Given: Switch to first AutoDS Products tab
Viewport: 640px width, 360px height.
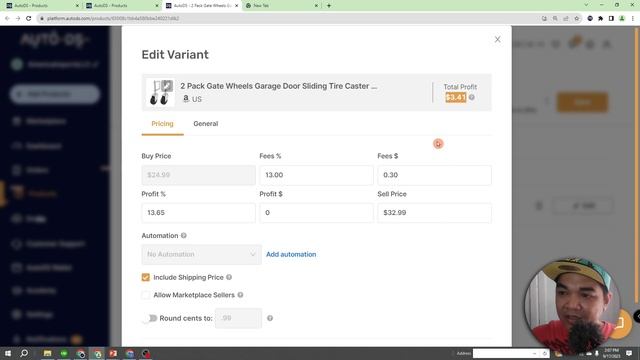Looking at the screenshot, I should (41, 6).
